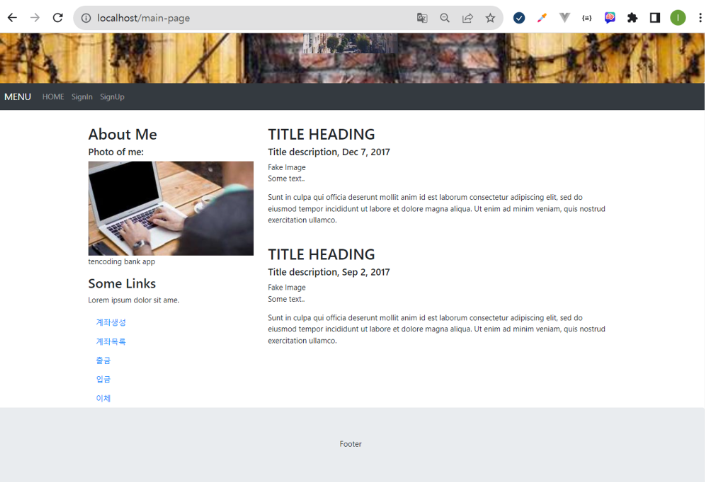705x482 pixels.
Task: Click the browser back arrow
Action: [12, 18]
